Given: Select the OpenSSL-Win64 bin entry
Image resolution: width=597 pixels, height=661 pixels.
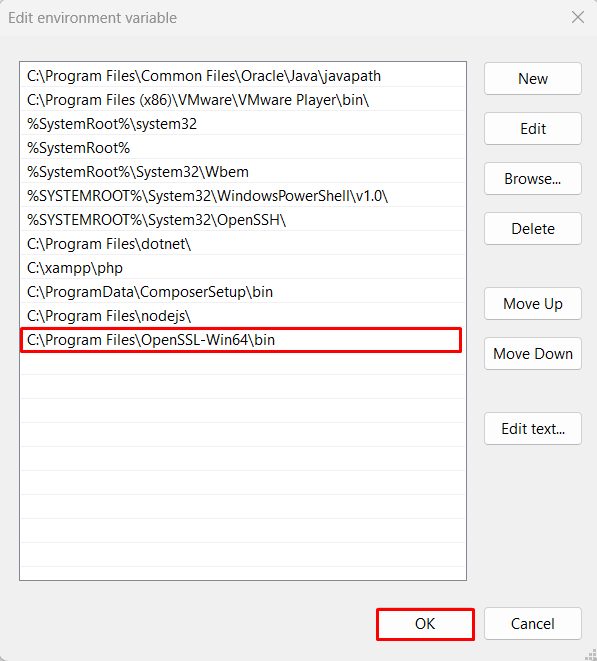Looking at the screenshot, I should (x=241, y=340).
